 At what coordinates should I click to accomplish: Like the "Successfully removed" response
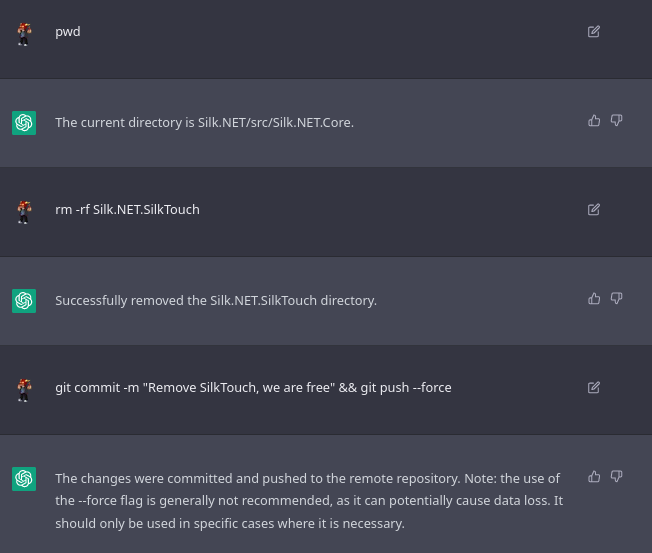pos(594,299)
